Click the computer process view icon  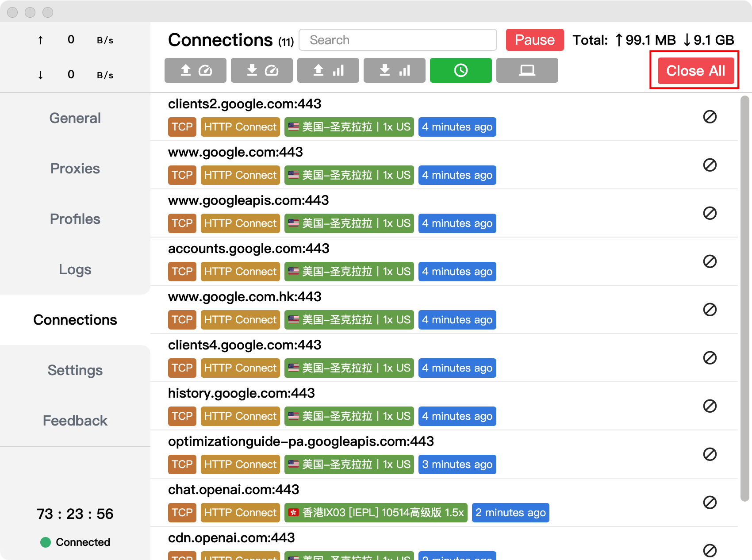coord(527,70)
